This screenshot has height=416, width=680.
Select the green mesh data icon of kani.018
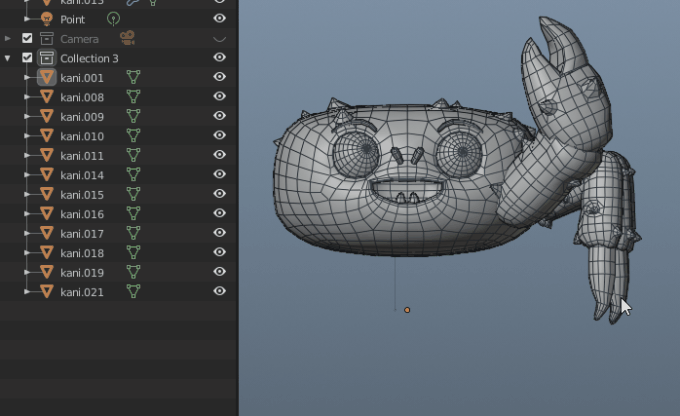(x=134, y=253)
